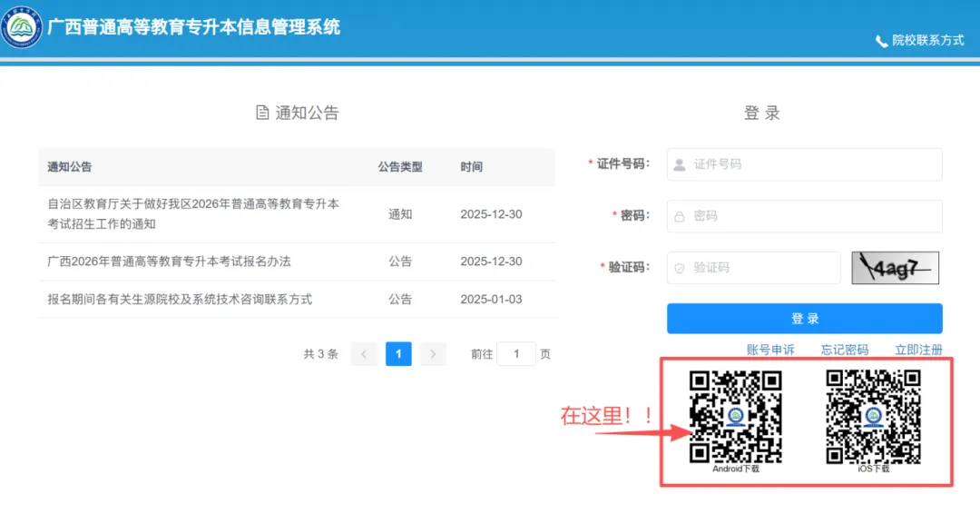Open notice 报名期间各有关生源院校及系统技术咨询联系方式
Screen dimensions: 980x524
(180, 300)
